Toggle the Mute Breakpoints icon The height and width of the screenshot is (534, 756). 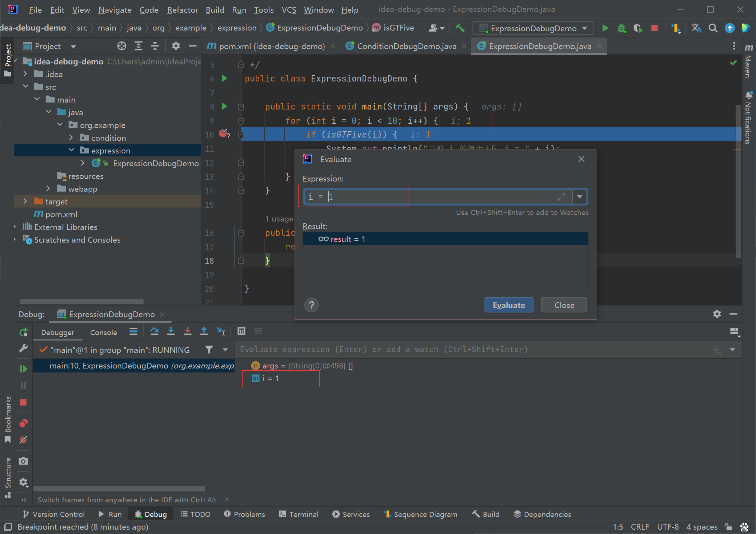pos(23,440)
